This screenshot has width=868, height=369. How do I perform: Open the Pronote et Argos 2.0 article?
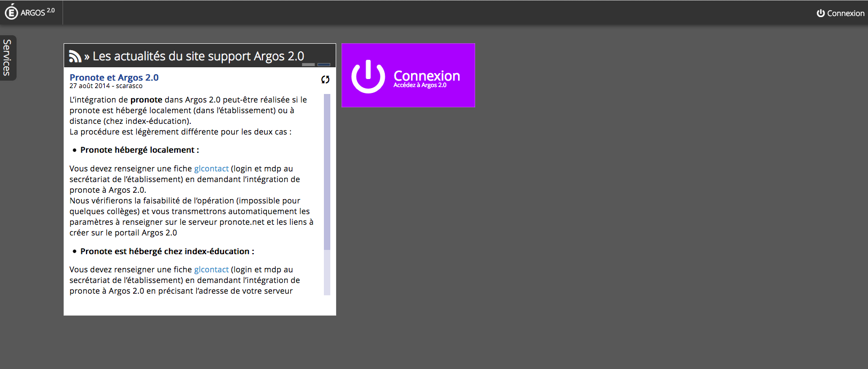[114, 77]
